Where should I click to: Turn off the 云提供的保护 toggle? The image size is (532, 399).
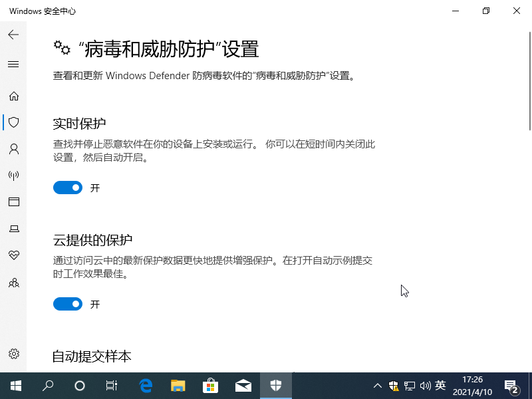(67, 304)
